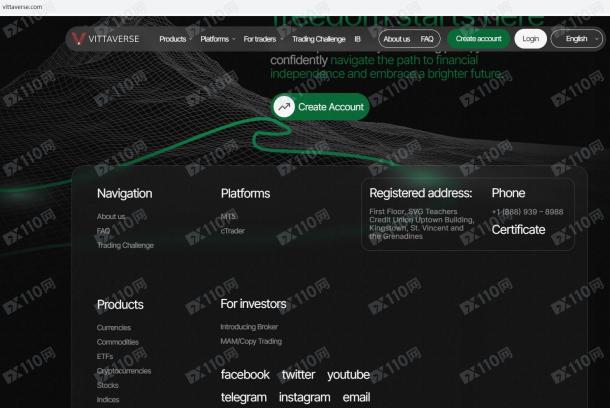Click the Kingstown registered address text
This screenshot has width=610, height=408.
[422, 224]
